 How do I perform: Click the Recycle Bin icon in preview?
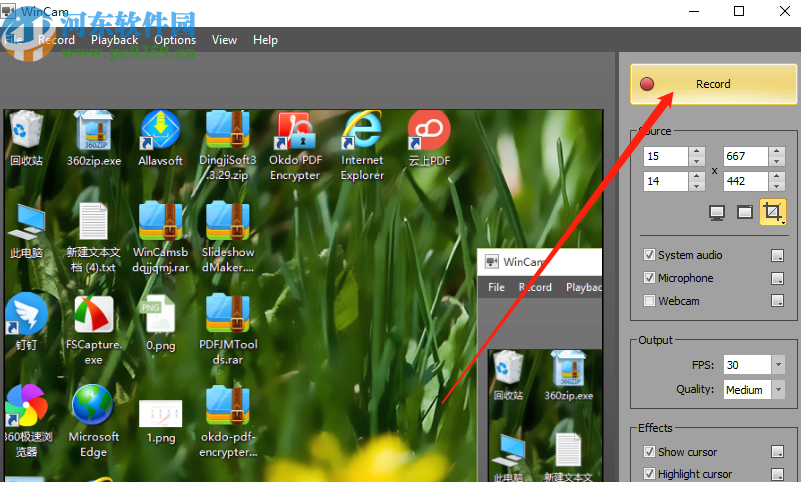tap(26, 131)
